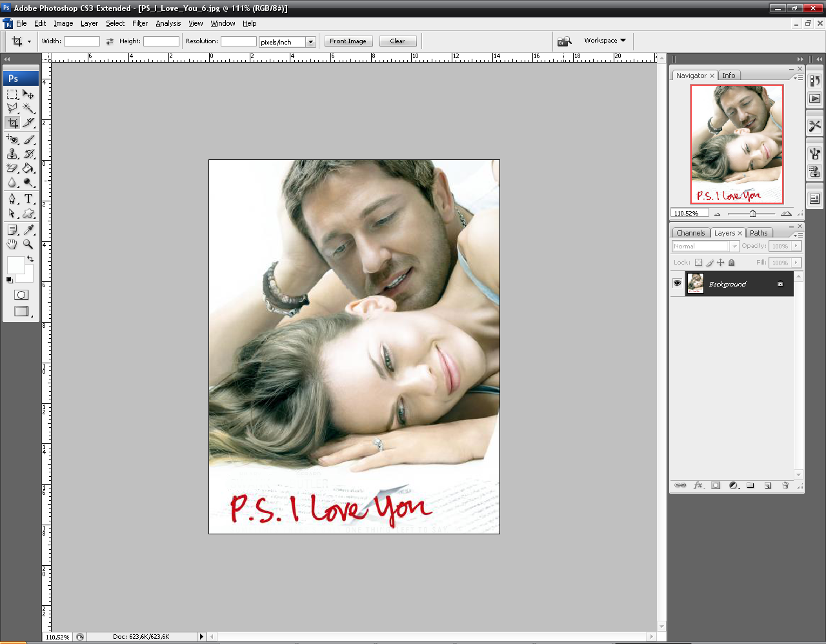The image size is (826, 644).
Task: Toggle Lock transparent pixels
Action: [698, 263]
